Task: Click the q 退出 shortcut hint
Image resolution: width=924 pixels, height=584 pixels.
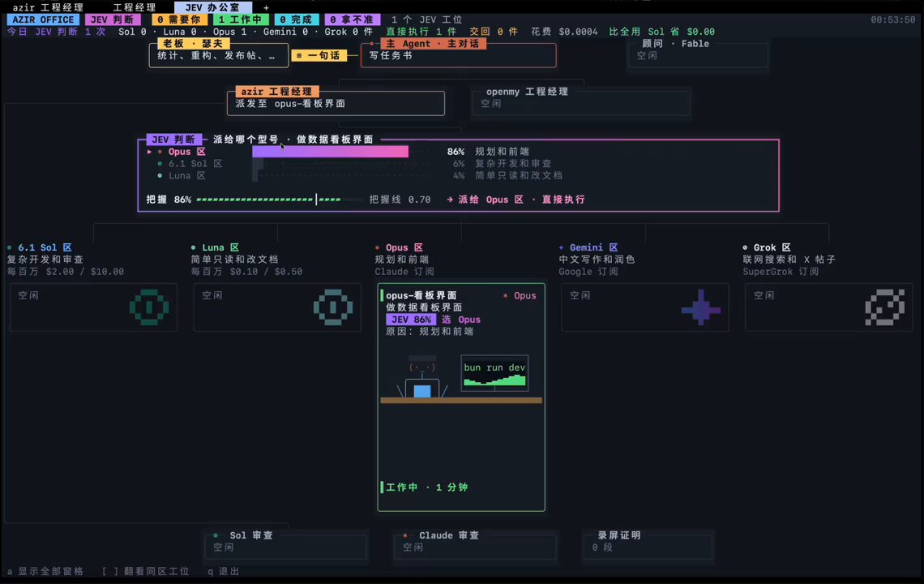Action: coord(224,571)
